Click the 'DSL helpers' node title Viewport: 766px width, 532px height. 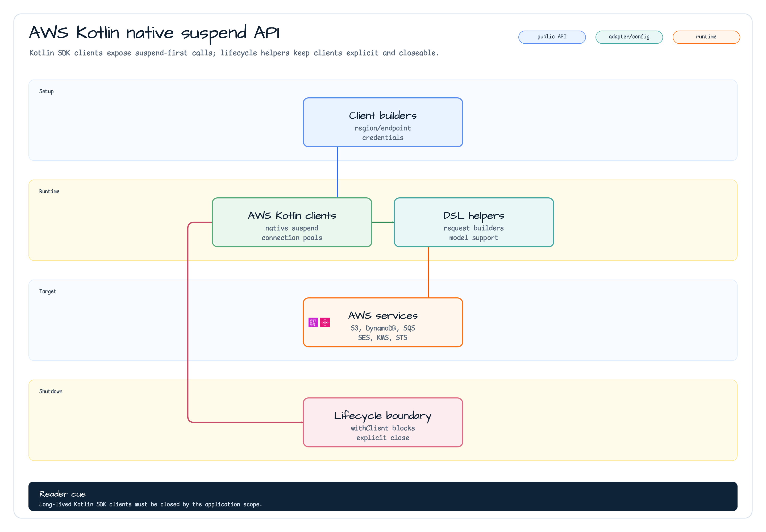point(474,216)
